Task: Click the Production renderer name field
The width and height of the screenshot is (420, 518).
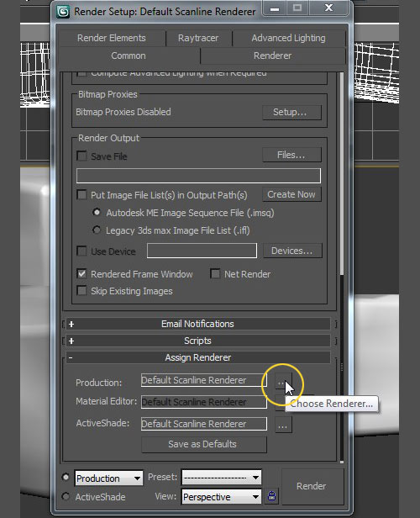Action: (204, 380)
